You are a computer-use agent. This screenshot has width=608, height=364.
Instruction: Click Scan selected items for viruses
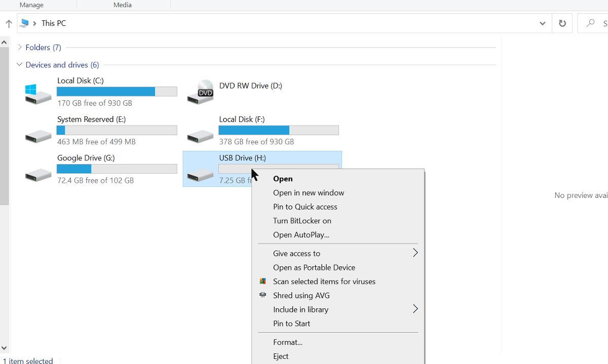(x=324, y=281)
